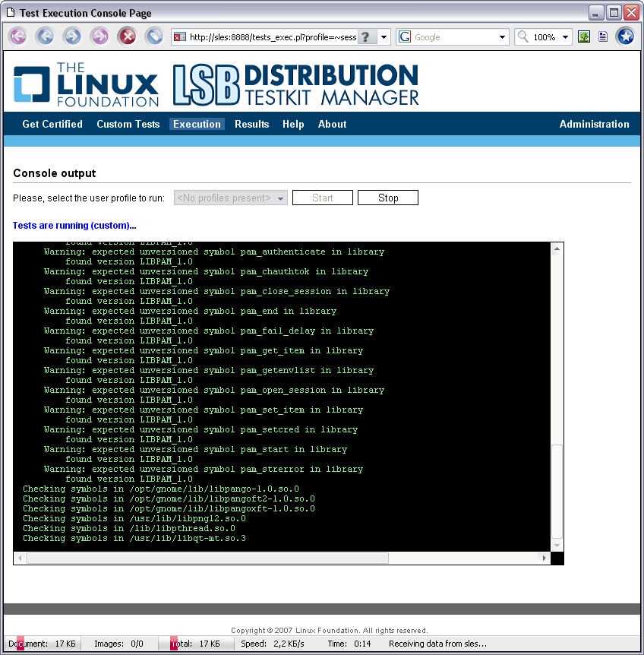Toggle author/user mode page icon
This screenshot has width=644, height=655.
pyautogui.click(x=603, y=36)
